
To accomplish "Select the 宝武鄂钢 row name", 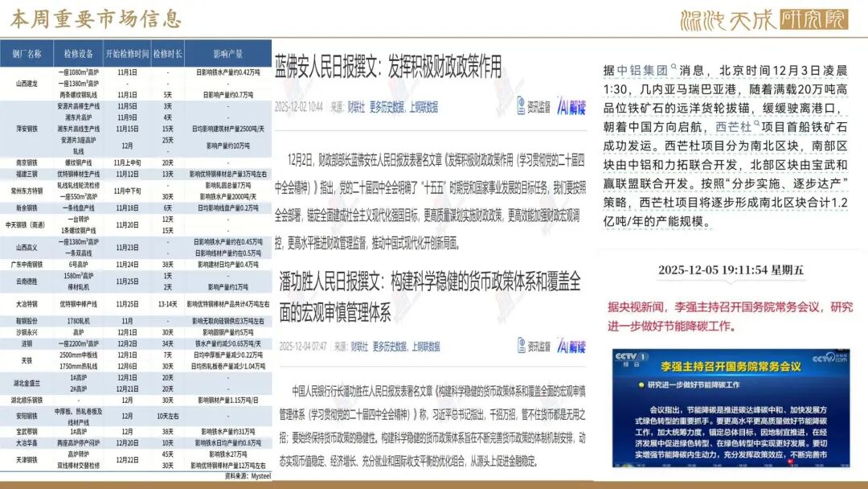I will click(27, 431).
